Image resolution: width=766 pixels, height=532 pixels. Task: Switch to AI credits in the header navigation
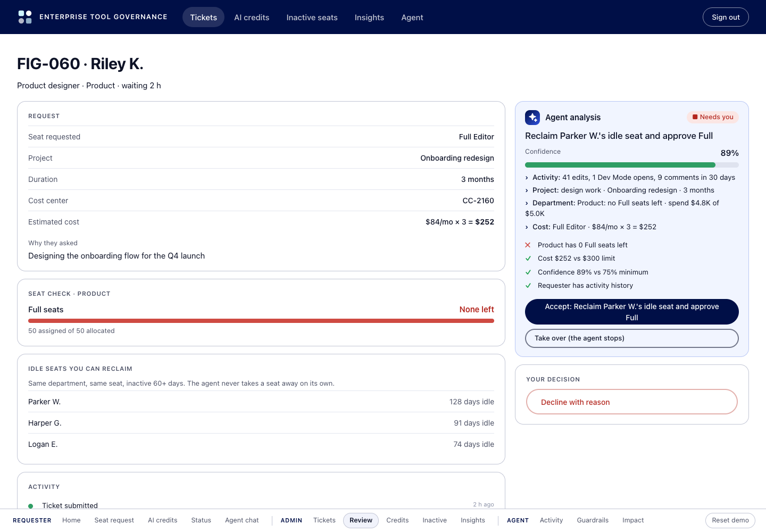[252, 17]
